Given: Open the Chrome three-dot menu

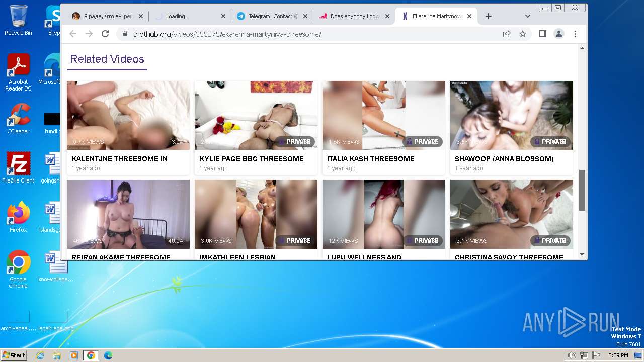Looking at the screenshot, I should click(575, 34).
